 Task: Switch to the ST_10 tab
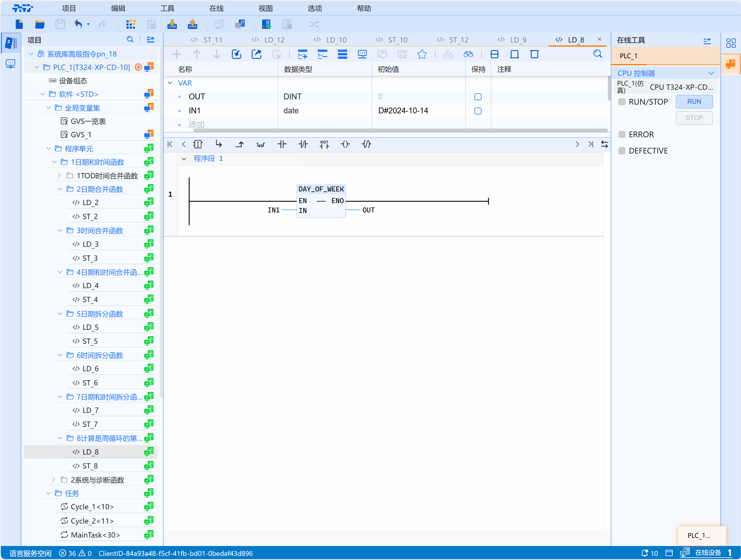[x=397, y=40]
